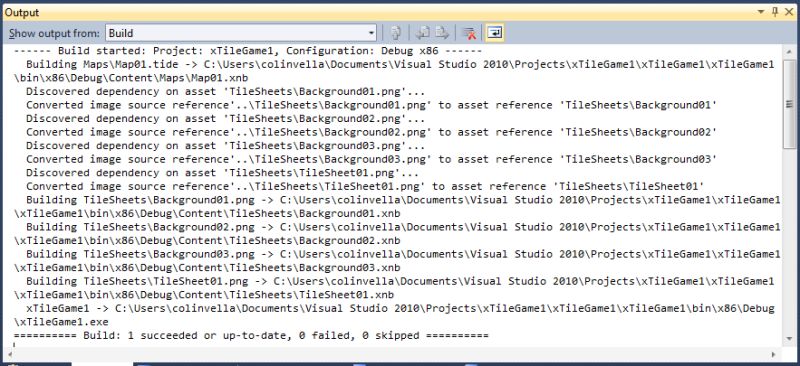Click the 'Content\TileSheets\Background03.xnb' line
This screenshot has height=366, width=800.
[207, 267]
